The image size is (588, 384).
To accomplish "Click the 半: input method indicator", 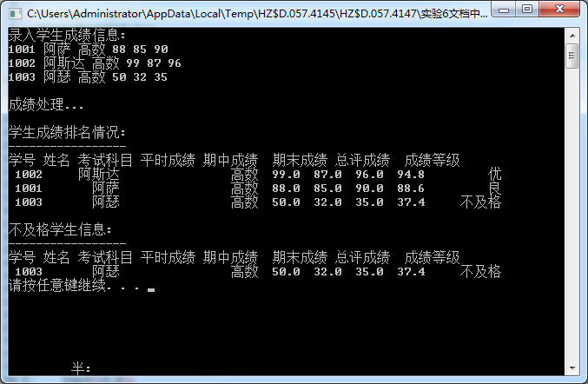I will click(x=81, y=368).
